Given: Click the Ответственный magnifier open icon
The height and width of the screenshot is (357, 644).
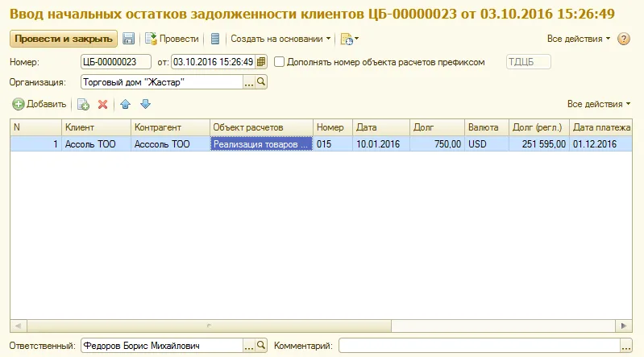Looking at the screenshot, I should (x=261, y=346).
